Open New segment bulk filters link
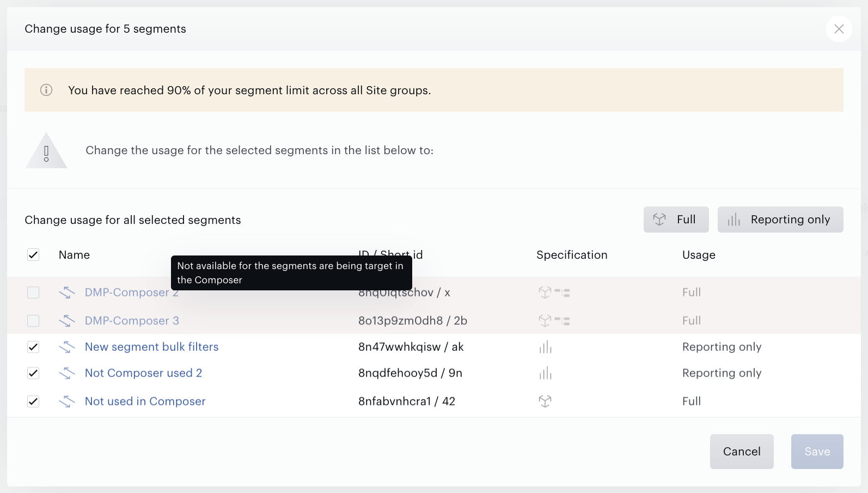This screenshot has width=868, height=493. coord(151,347)
